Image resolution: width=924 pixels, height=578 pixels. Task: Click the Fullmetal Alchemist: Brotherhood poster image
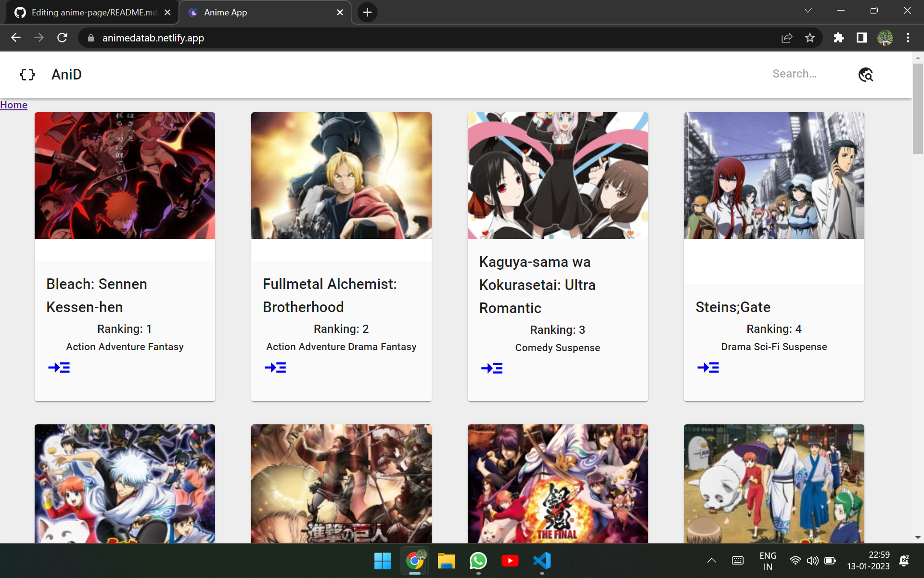pos(341,175)
